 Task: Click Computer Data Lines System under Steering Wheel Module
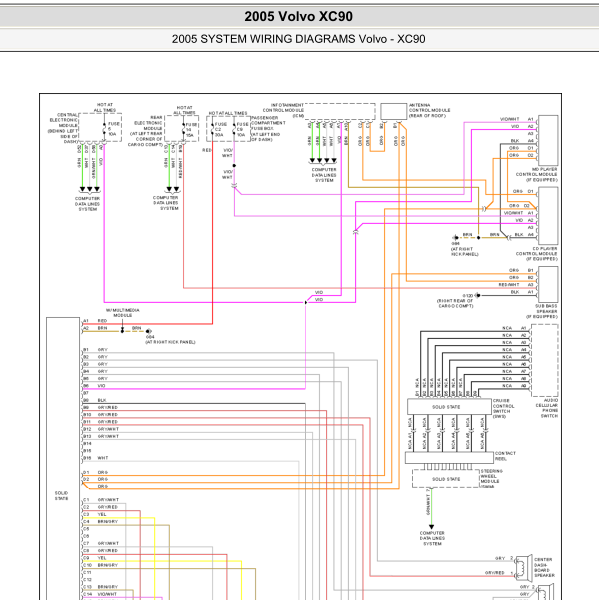(432, 538)
